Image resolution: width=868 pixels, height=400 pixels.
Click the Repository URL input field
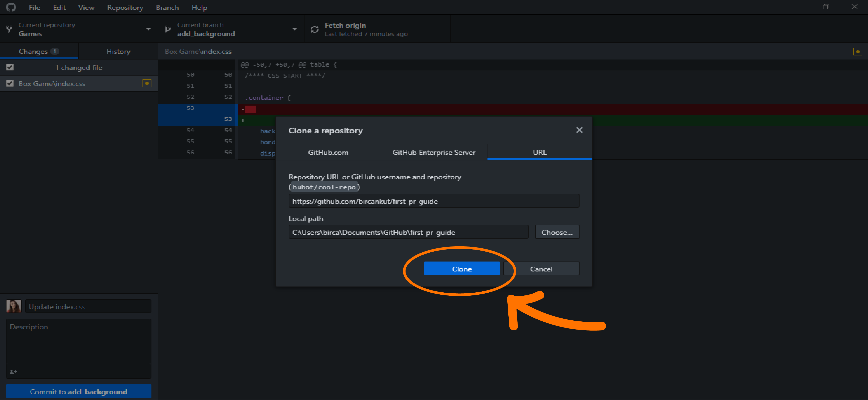point(434,201)
